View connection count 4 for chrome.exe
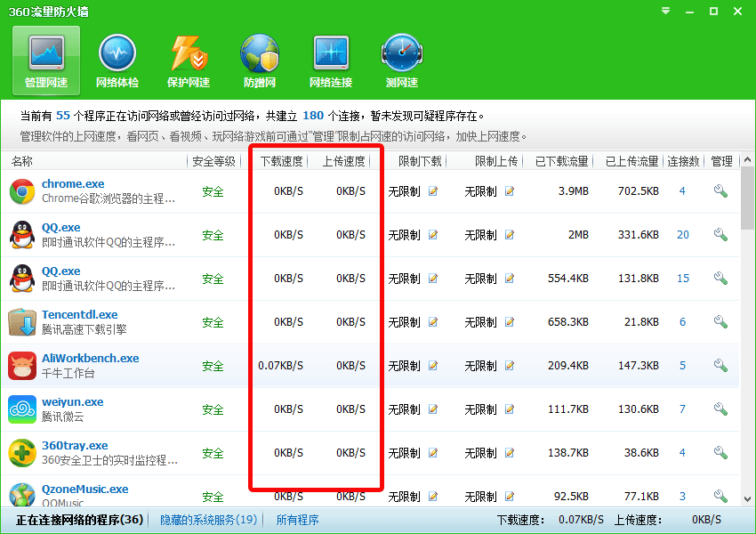Viewport: 756px width, 534px height. [682, 191]
